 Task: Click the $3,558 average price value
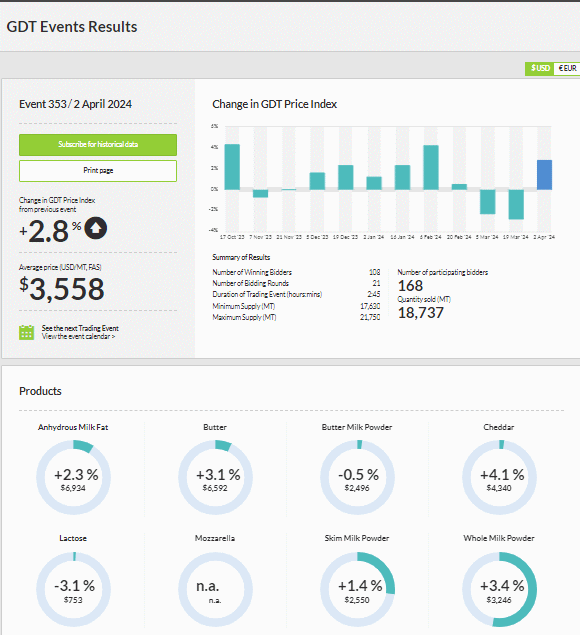(x=62, y=289)
